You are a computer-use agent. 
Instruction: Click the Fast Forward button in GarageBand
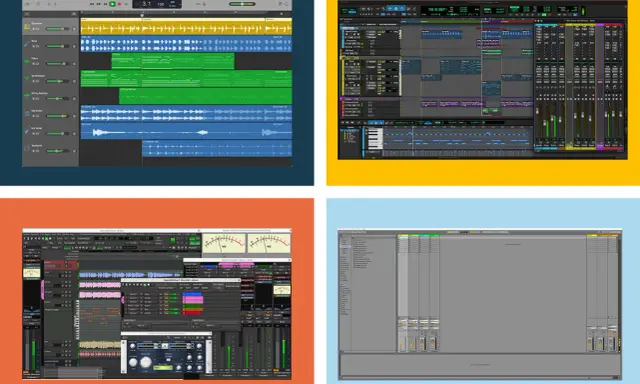[x=99, y=4]
